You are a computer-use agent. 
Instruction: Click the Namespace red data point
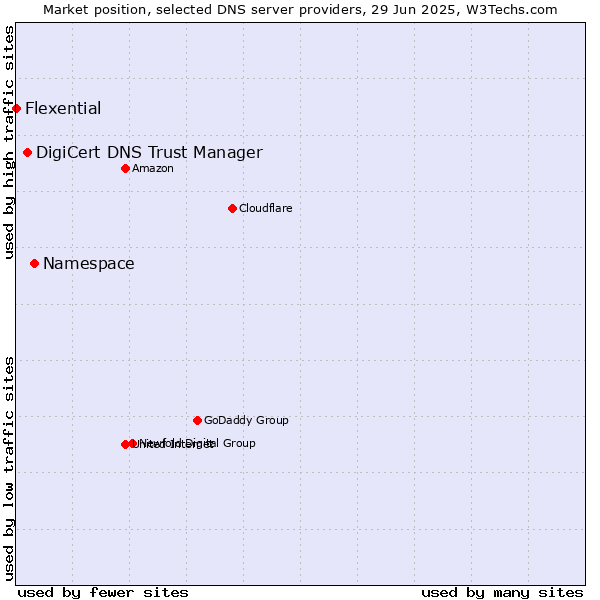[x=34, y=264]
